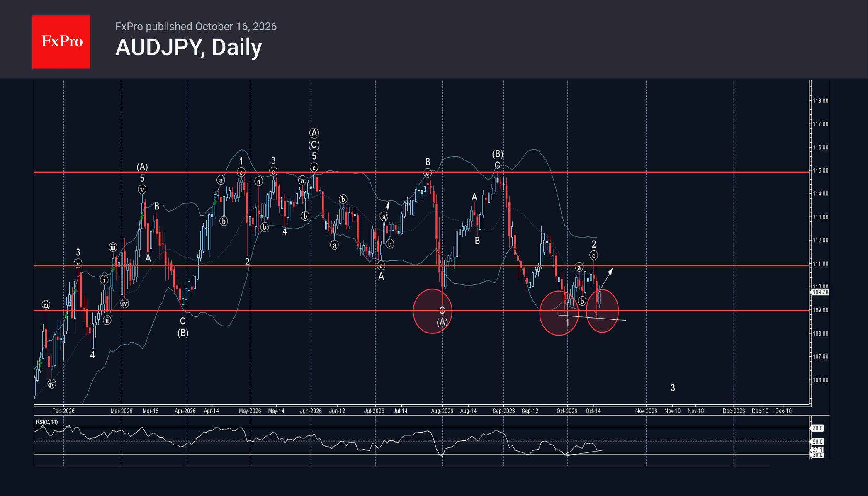This screenshot has height=496, width=868.
Task: Select the 'FxPro published October 16, 2026' text
Action: 196,27
